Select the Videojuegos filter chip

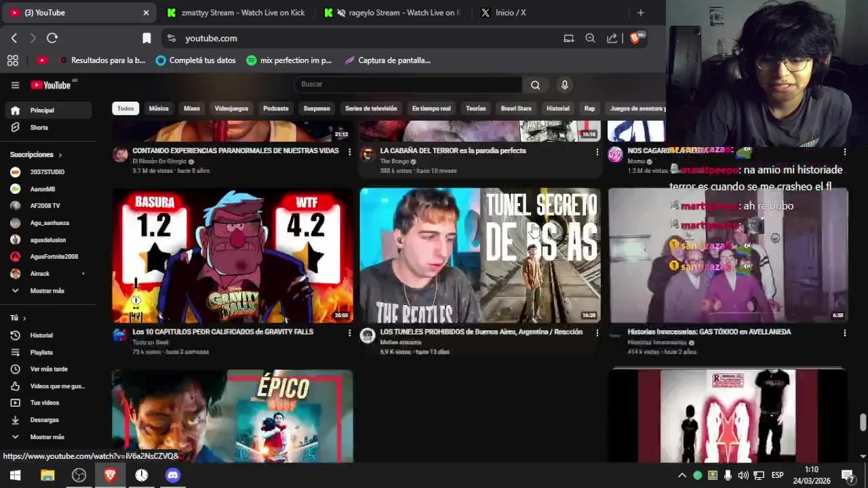tap(231, 108)
